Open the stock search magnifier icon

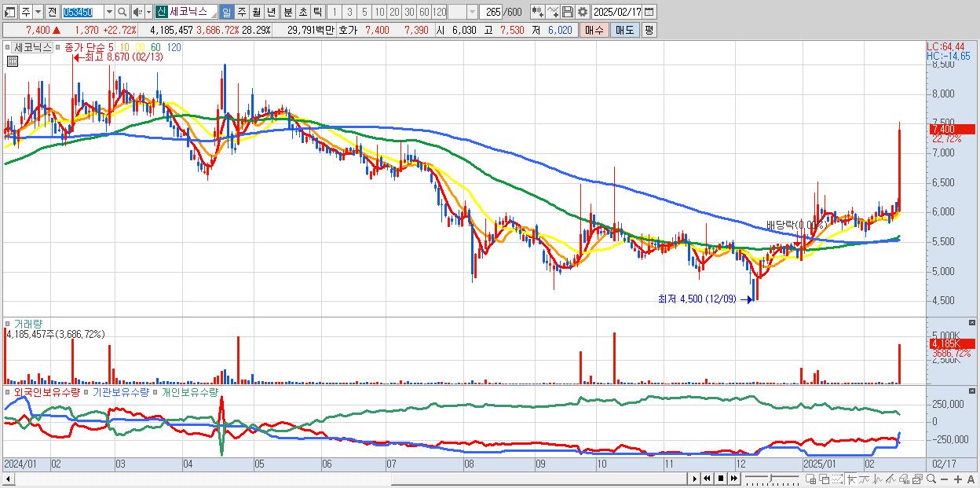coord(122,12)
